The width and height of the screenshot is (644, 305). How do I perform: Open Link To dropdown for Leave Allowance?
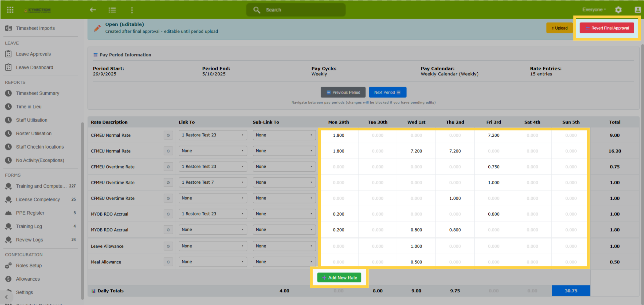pos(213,246)
